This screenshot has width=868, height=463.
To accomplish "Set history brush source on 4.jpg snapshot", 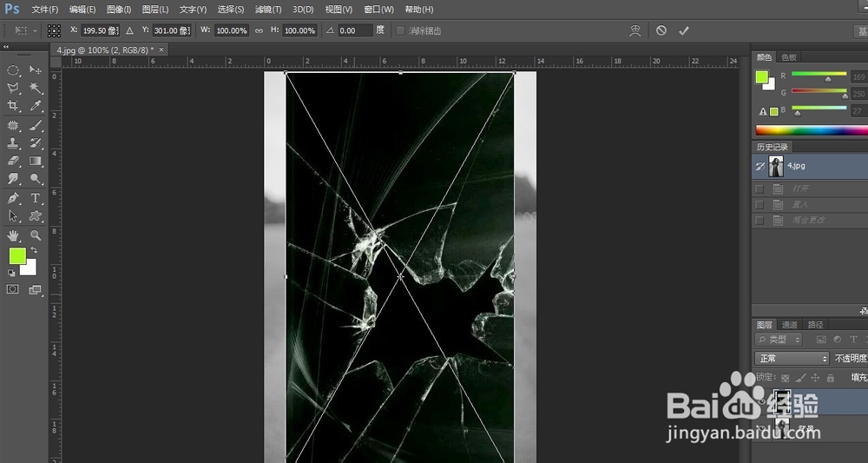I will [759, 166].
